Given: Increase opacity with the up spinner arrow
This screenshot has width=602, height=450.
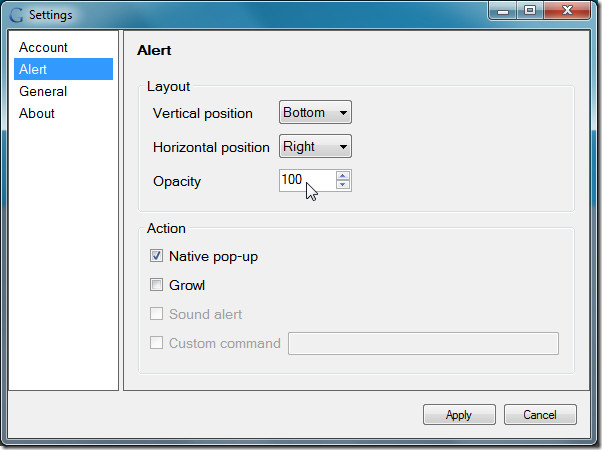Looking at the screenshot, I should tap(342, 176).
